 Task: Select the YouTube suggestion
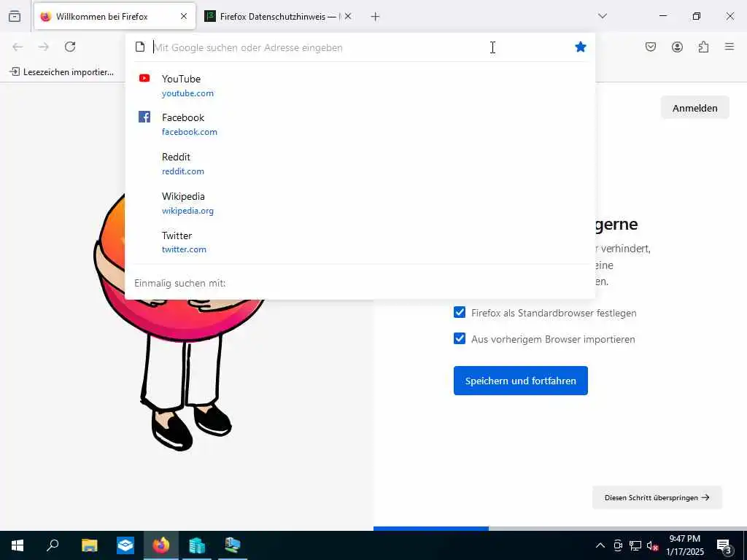(x=360, y=86)
